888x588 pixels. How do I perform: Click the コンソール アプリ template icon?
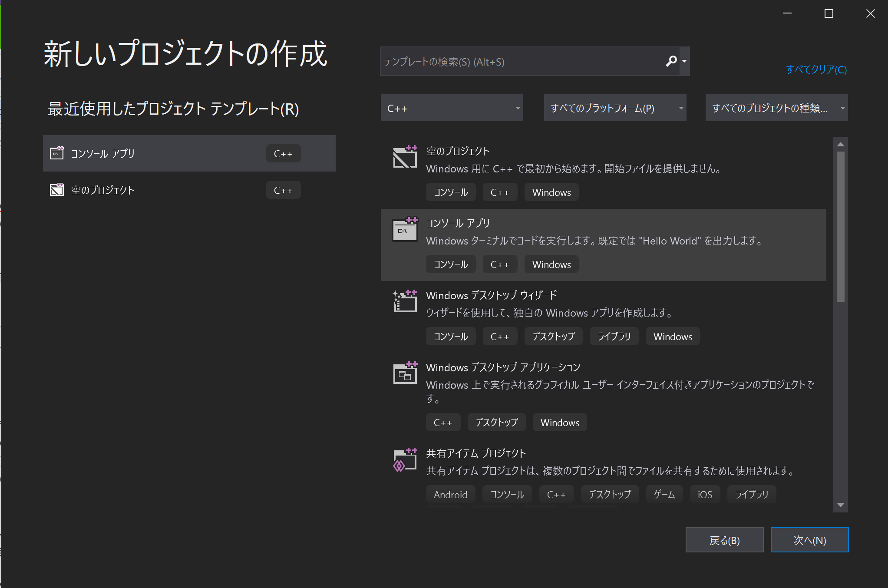coord(405,230)
